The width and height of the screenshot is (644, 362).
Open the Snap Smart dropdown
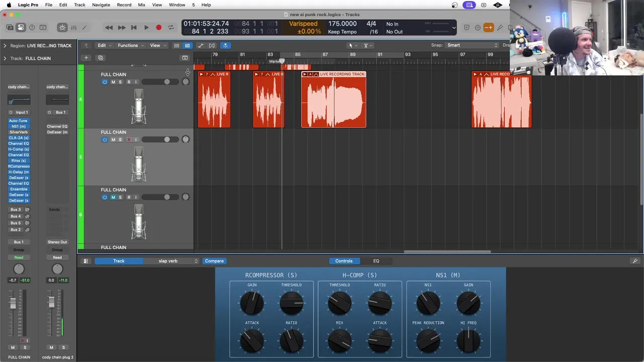coord(472,45)
